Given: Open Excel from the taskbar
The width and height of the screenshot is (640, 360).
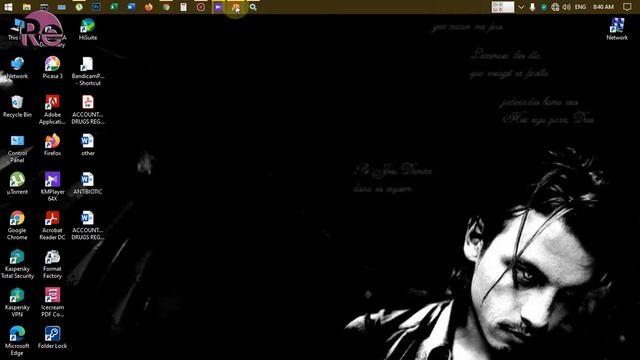Looking at the screenshot, I should click(114, 7).
